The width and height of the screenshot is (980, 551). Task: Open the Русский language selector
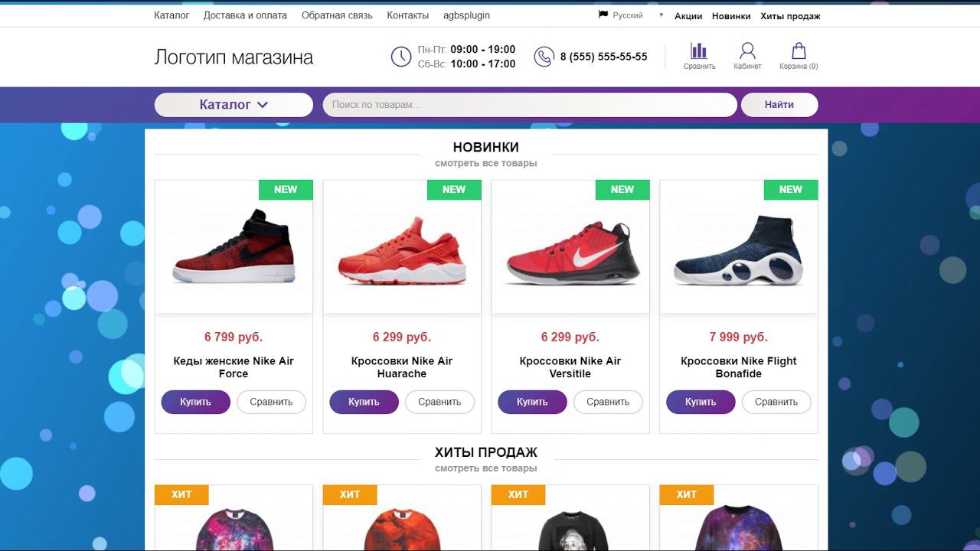[x=632, y=15]
